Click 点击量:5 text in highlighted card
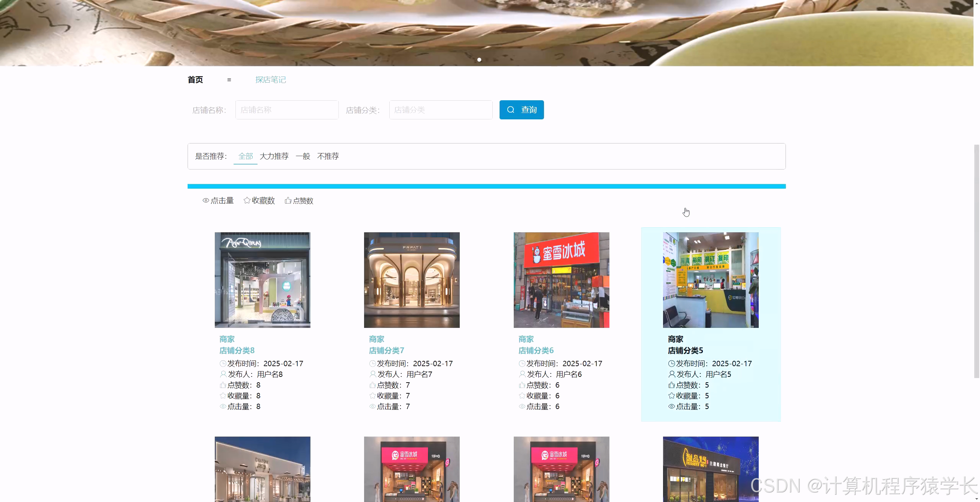This screenshot has width=980, height=502. (693, 406)
